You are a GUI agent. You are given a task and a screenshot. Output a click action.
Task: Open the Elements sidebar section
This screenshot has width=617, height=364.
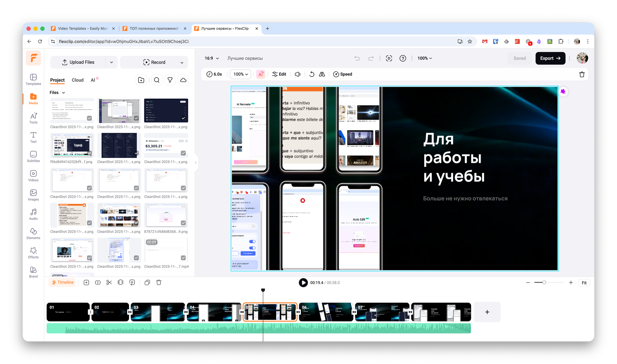pyautogui.click(x=33, y=234)
